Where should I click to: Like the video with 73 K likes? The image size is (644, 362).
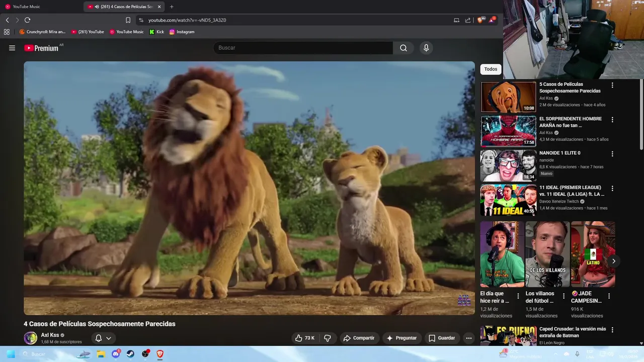click(x=305, y=338)
